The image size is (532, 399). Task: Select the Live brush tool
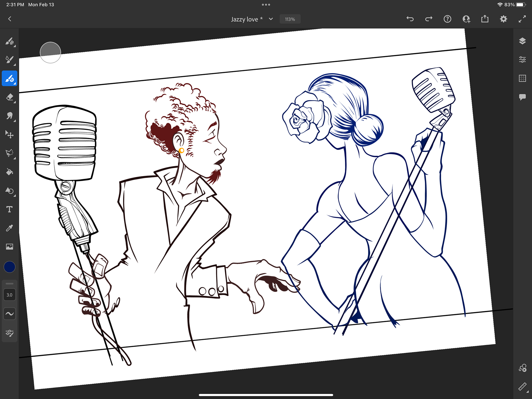(x=9, y=60)
